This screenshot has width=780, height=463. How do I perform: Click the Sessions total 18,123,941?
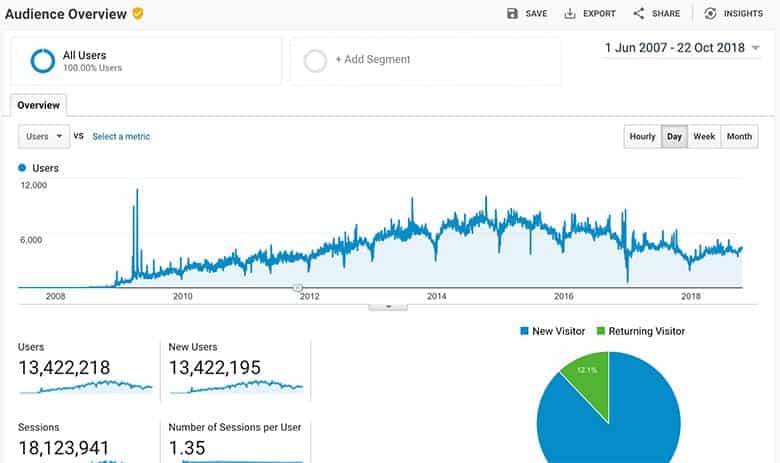(64, 448)
